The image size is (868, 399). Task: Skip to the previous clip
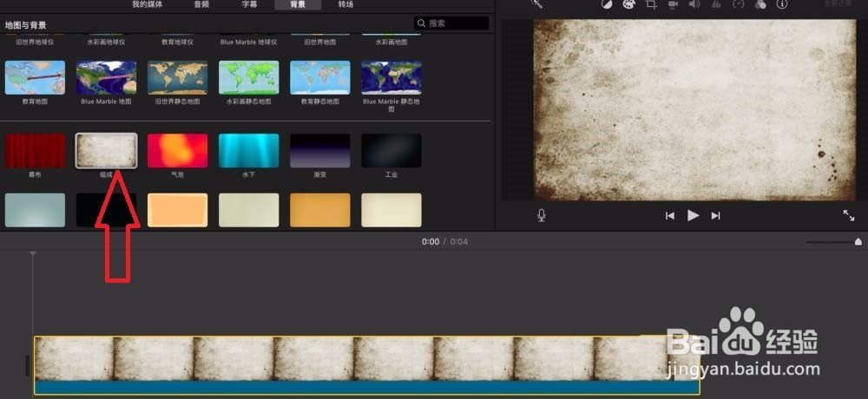(x=670, y=216)
